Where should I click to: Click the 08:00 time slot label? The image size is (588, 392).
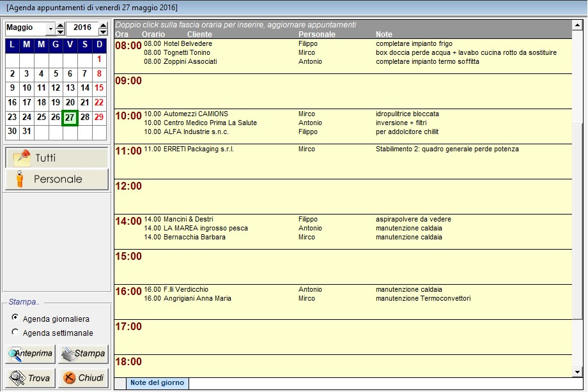[128, 46]
